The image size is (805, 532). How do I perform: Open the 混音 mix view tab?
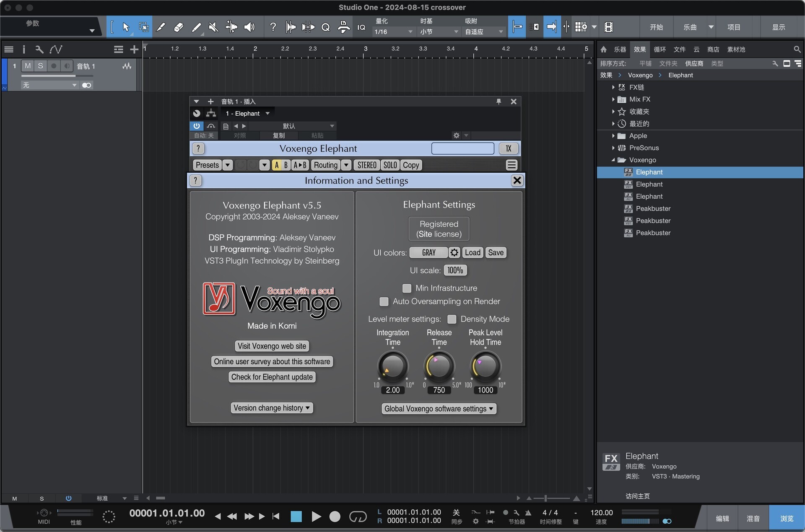pyautogui.click(x=753, y=519)
